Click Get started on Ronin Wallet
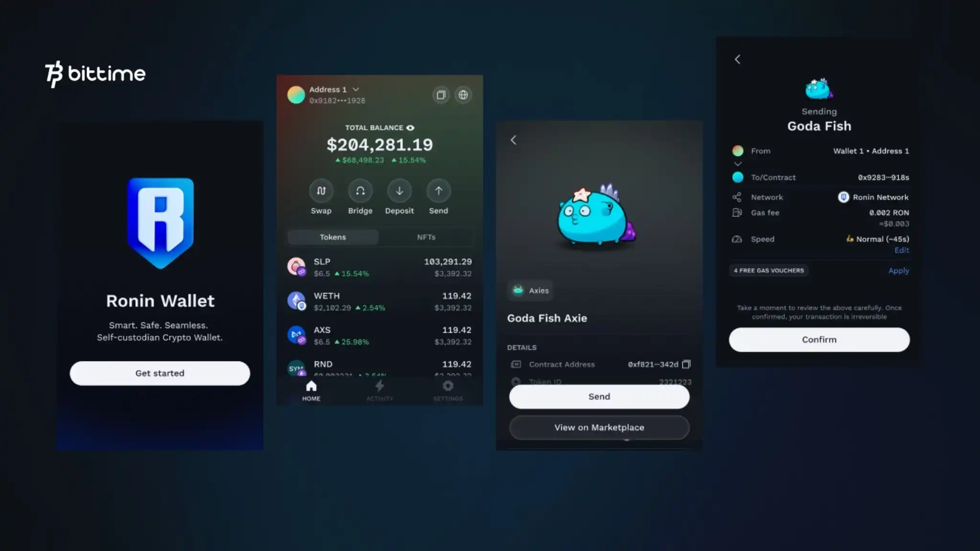 pyautogui.click(x=159, y=373)
